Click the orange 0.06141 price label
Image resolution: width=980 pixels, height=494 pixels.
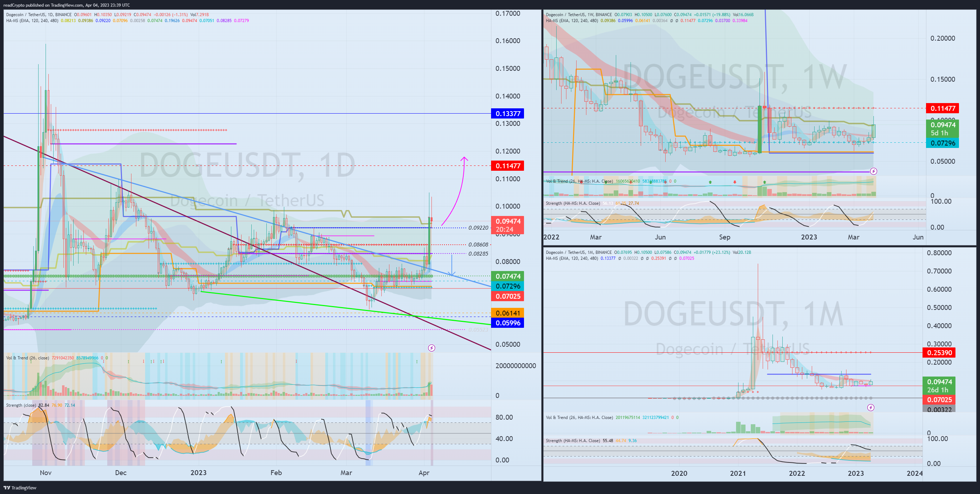click(x=508, y=313)
